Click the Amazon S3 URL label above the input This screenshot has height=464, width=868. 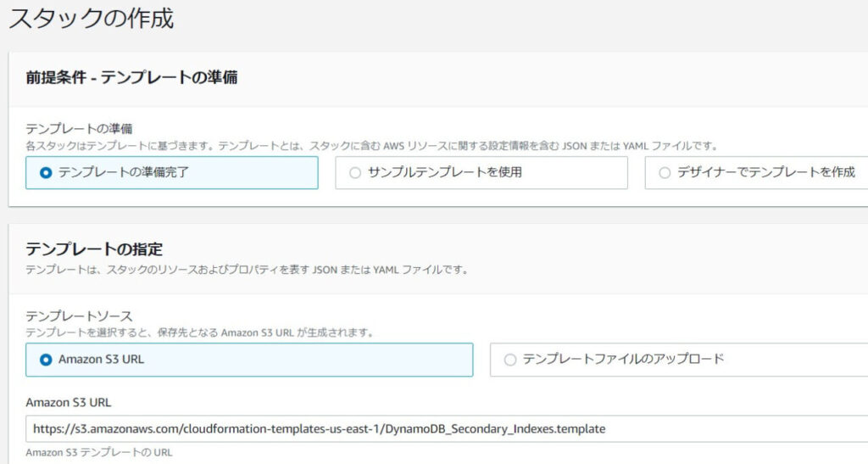point(69,403)
